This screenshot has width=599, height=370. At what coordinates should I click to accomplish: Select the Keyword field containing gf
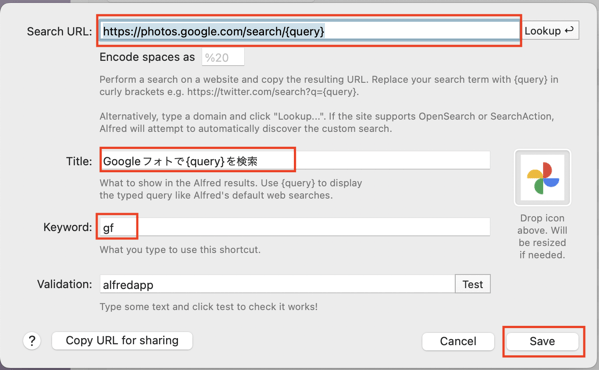coord(295,227)
